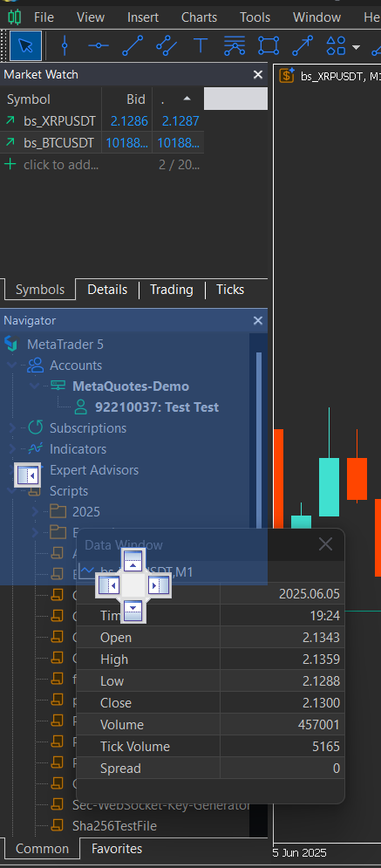Select the Fibonacci Retracement tool
Screen dimensions: 381x868
(x=235, y=46)
